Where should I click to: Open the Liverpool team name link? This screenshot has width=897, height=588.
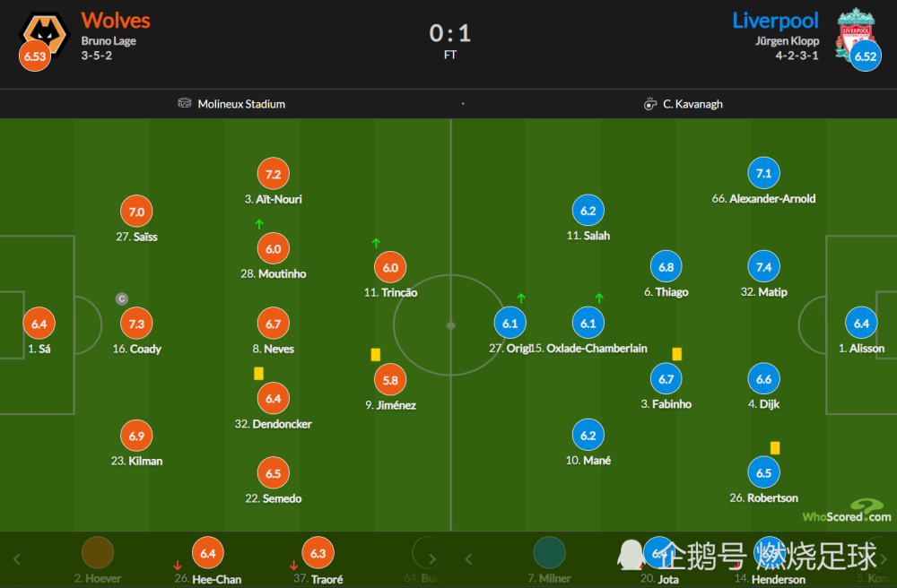pyautogui.click(x=776, y=21)
